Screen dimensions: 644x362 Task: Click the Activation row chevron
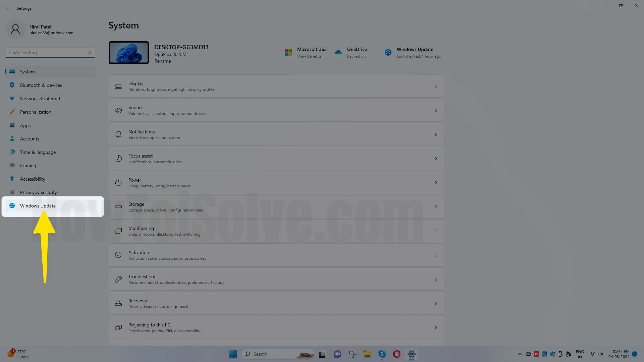(x=436, y=255)
